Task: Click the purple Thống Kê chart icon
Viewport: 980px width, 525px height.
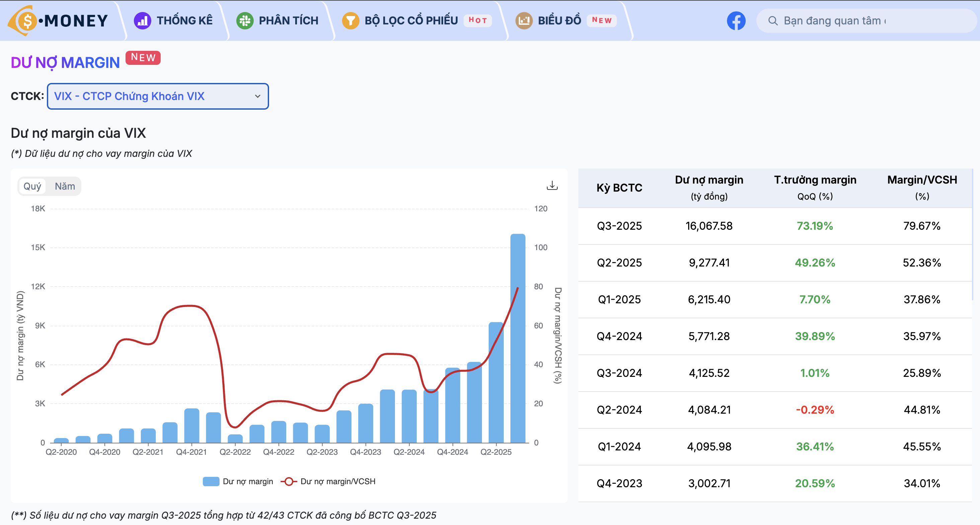Action: 142,20
